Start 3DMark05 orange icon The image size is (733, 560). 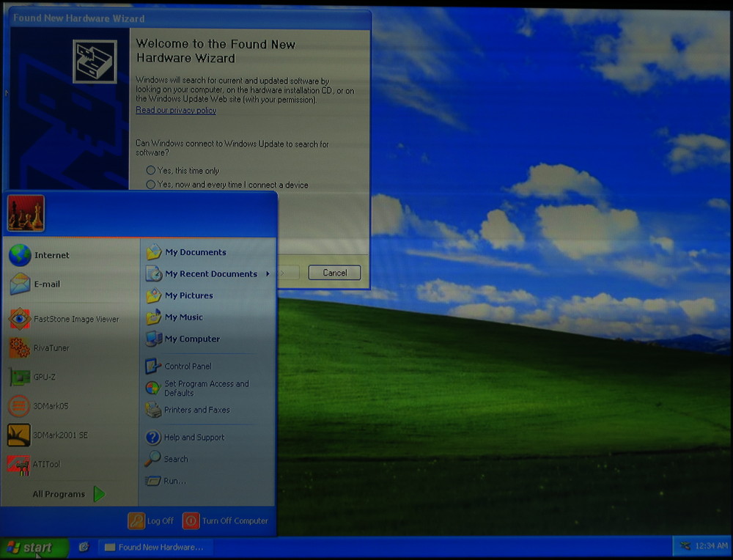[x=19, y=406]
